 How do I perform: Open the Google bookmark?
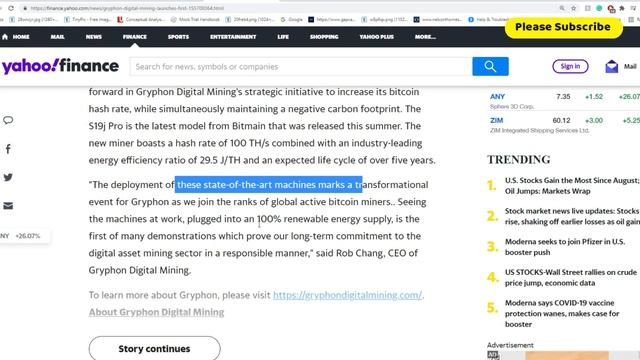click(291, 19)
